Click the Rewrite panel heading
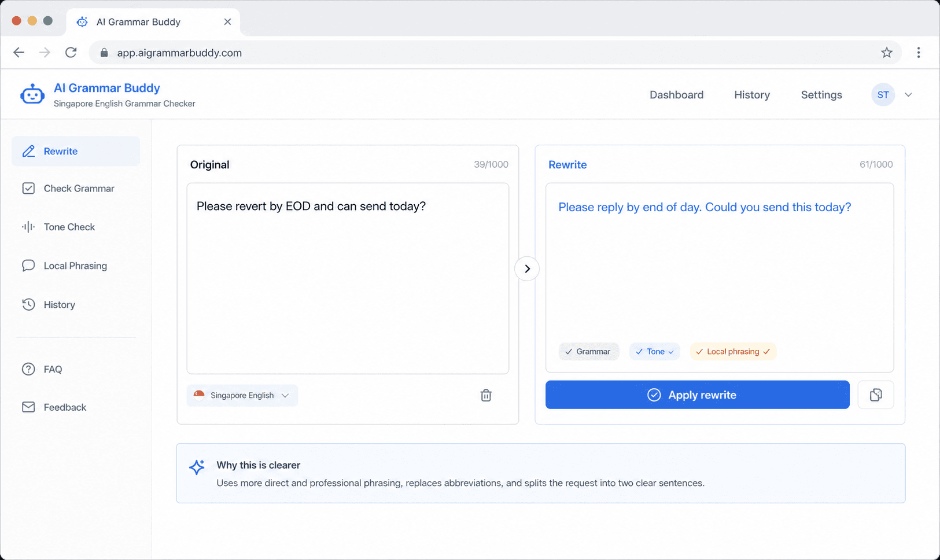 click(x=567, y=165)
